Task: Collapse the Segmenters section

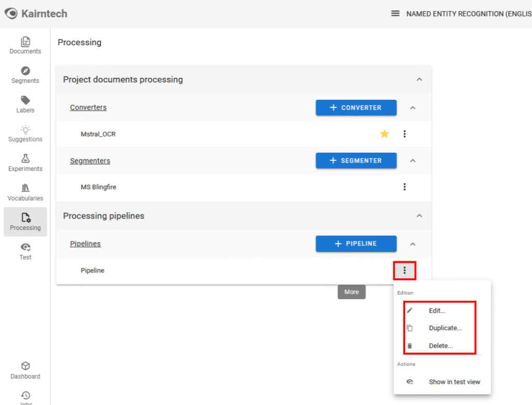Action: pos(413,160)
